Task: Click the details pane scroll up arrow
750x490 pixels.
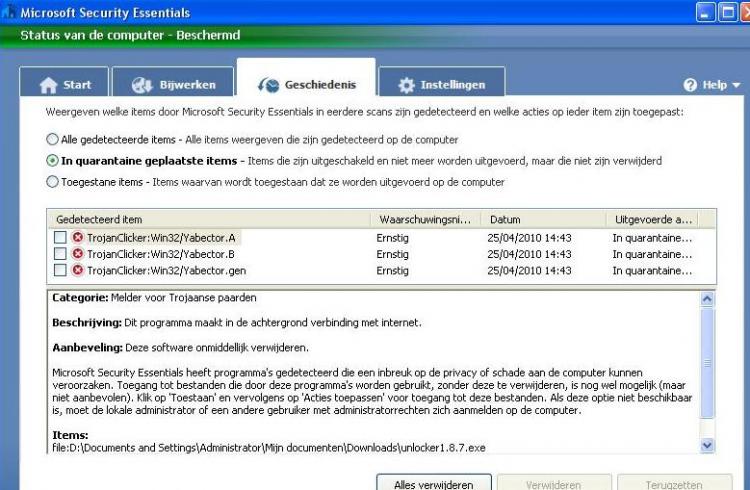Action: click(x=707, y=299)
